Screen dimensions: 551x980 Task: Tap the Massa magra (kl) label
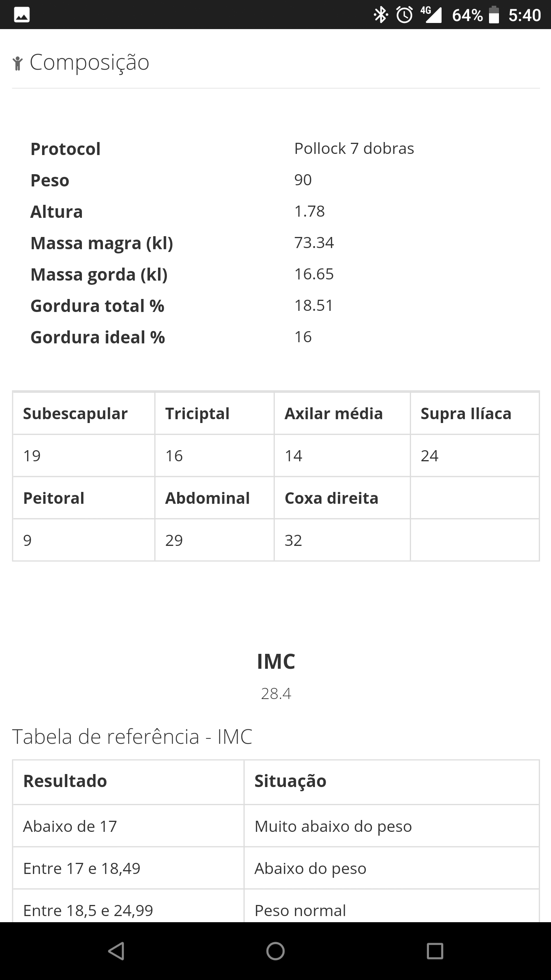102,243
